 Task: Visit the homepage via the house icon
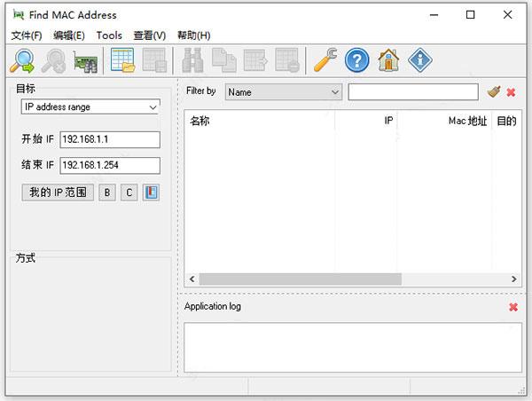pos(388,60)
